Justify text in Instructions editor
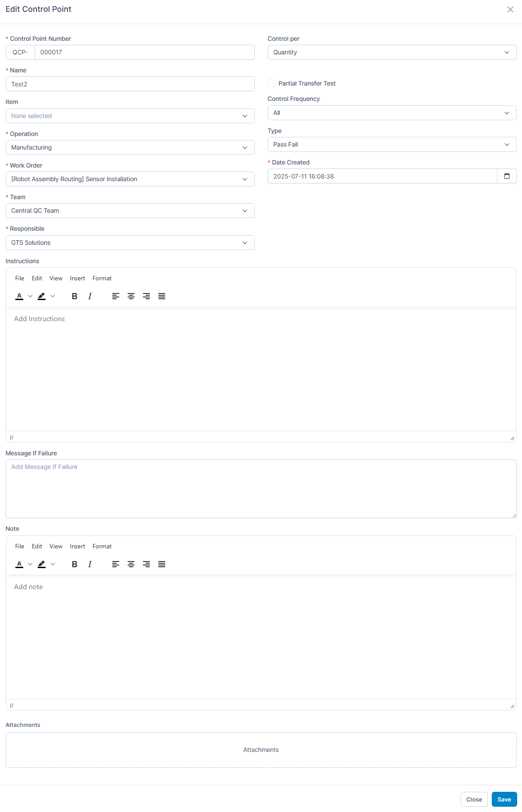Viewport: 522px width, 812px height. tap(162, 296)
